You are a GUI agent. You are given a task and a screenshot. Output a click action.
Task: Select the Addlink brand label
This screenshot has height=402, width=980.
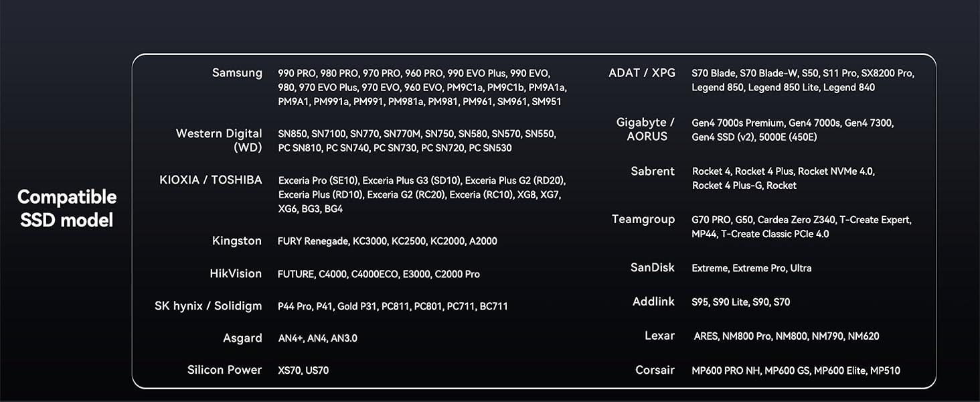tap(653, 301)
